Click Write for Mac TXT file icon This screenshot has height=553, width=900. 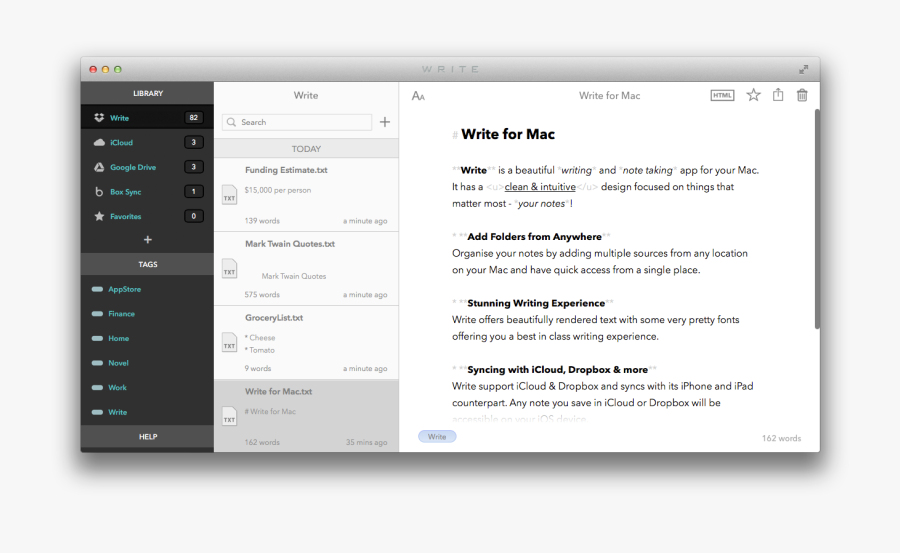tap(230, 416)
